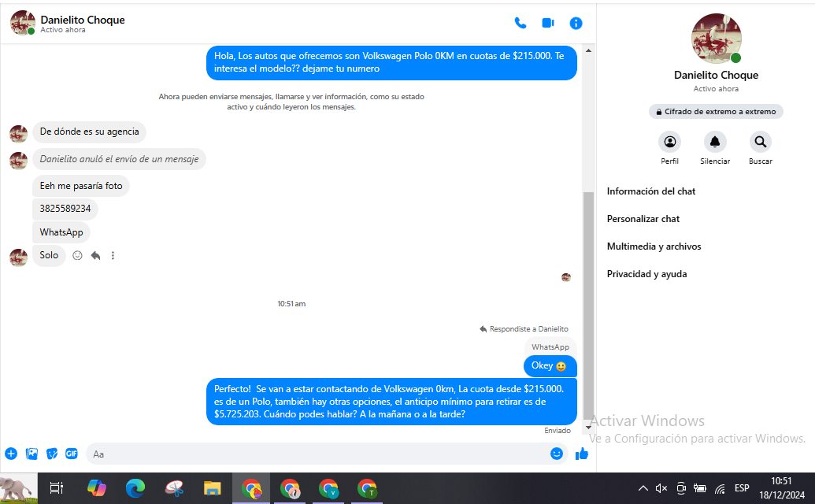
Task: Click the Aa message input field
Action: click(x=315, y=454)
